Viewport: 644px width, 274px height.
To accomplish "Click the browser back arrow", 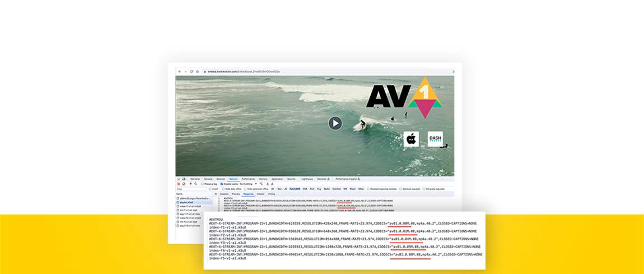I will [180, 72].
